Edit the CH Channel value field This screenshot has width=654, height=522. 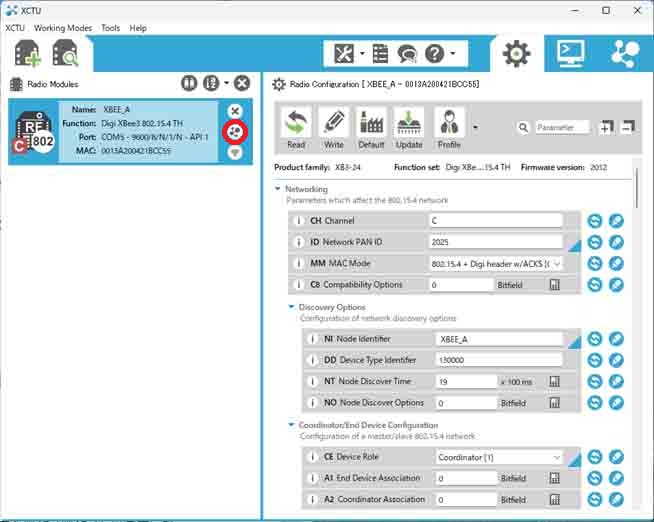click(x=496, y=221)
